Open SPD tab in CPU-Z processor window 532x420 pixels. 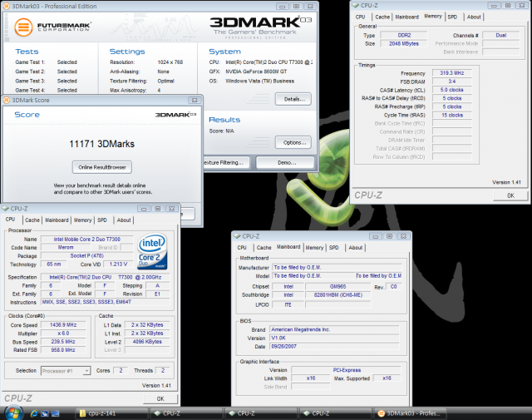pyautogui.click(x=102, y=220)
